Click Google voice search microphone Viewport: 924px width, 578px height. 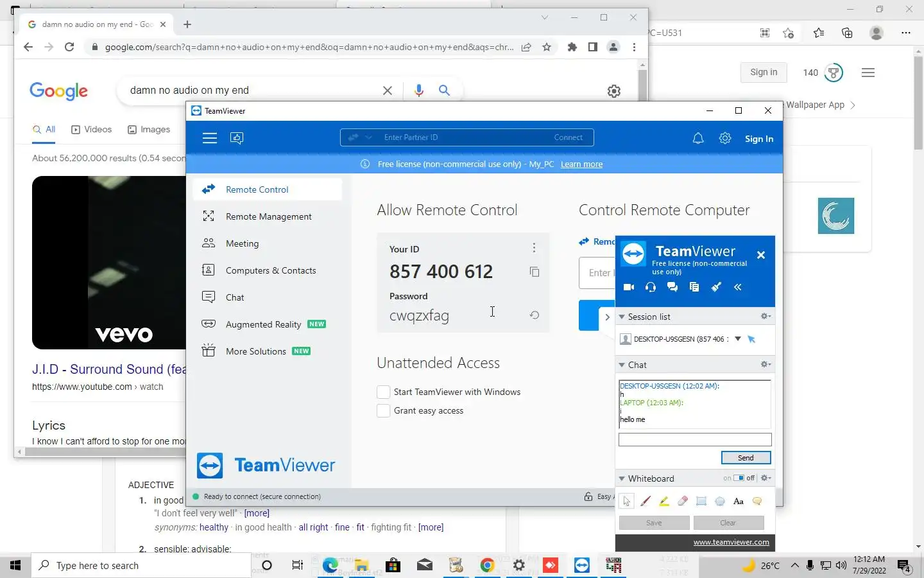tap(419, 91)
